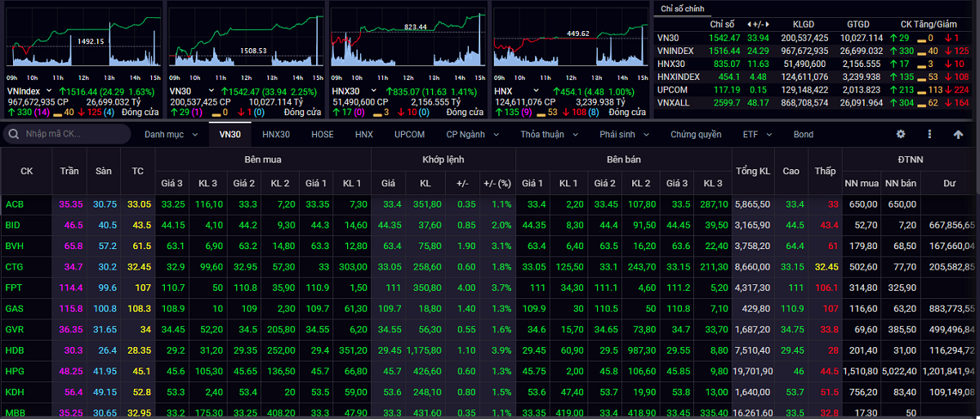
Task: Click the NN mua column header
Action: (862, 184)
